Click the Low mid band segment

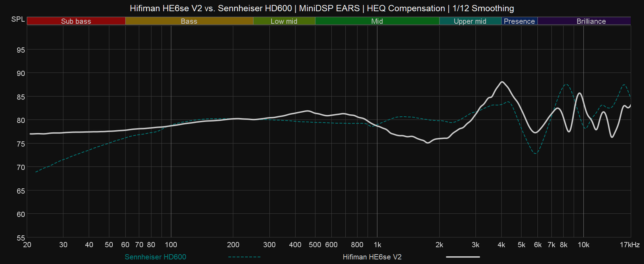click(284, 21)
